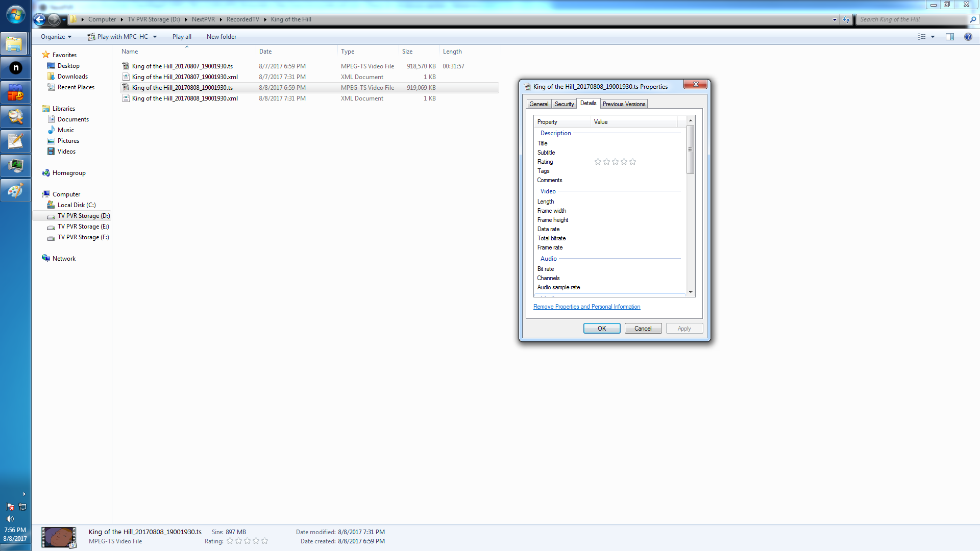
Task: Toggle the preview pane button
Action: pos(949,37)
